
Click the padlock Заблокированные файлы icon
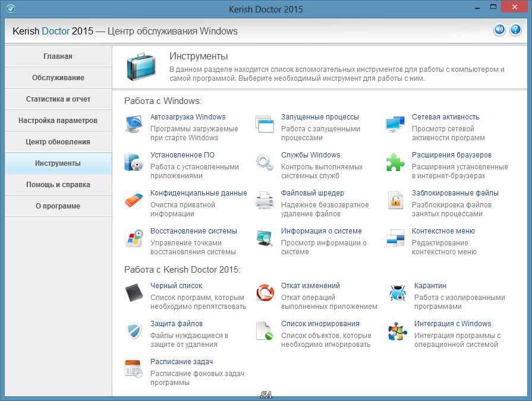[395, 200]
